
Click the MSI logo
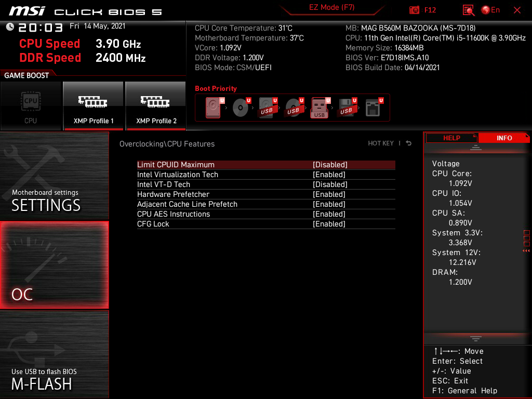pos(27,11)
